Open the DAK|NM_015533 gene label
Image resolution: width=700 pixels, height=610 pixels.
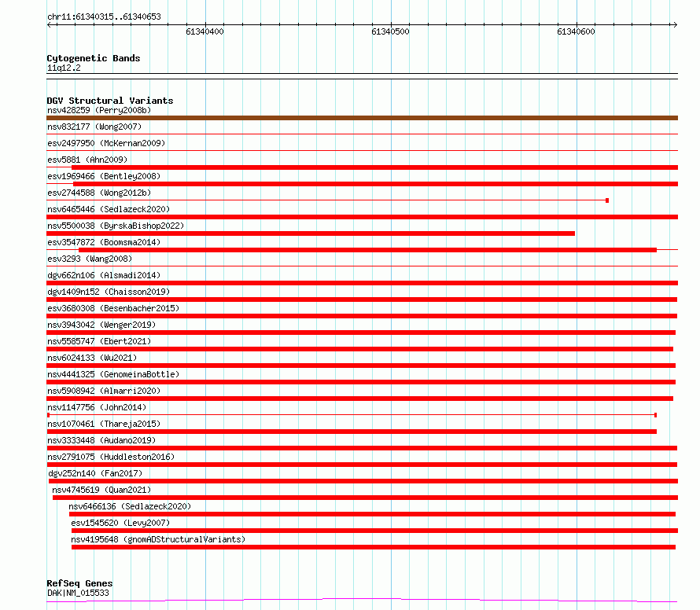click(x=78, y=593)
